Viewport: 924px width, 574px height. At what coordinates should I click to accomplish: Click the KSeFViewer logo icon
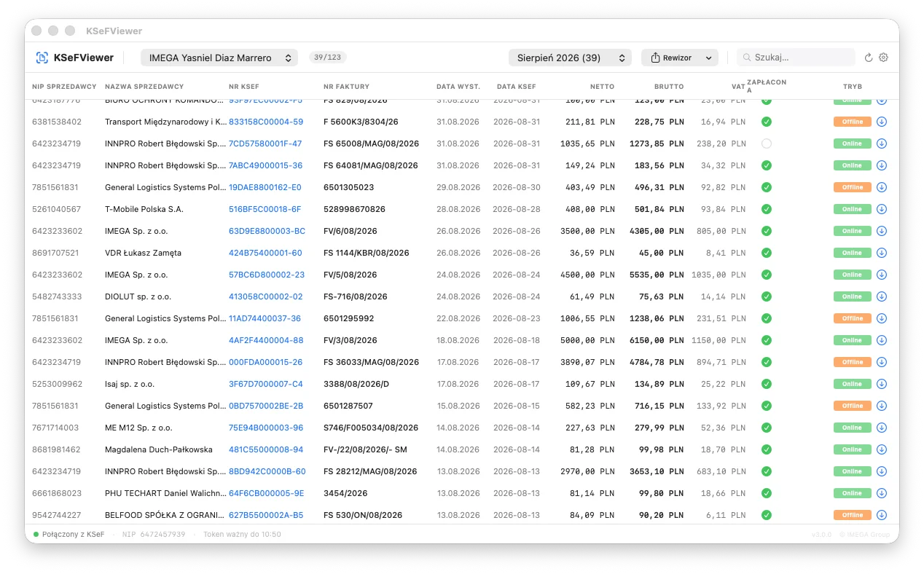42,58
